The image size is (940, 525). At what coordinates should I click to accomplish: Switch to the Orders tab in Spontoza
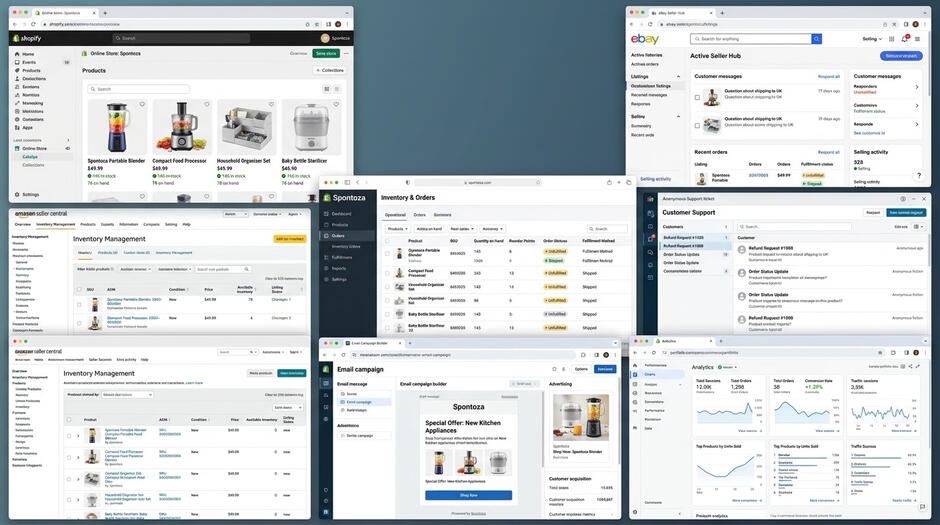[x=420, y=215]
